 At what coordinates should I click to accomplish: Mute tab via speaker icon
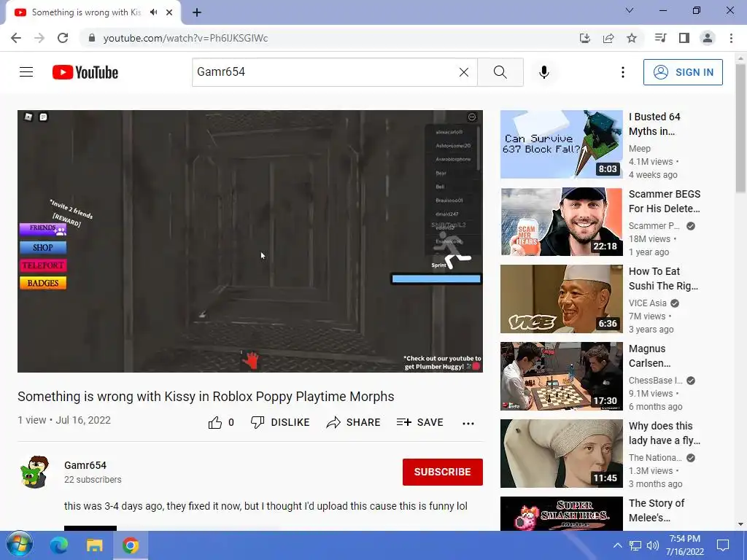153,12
